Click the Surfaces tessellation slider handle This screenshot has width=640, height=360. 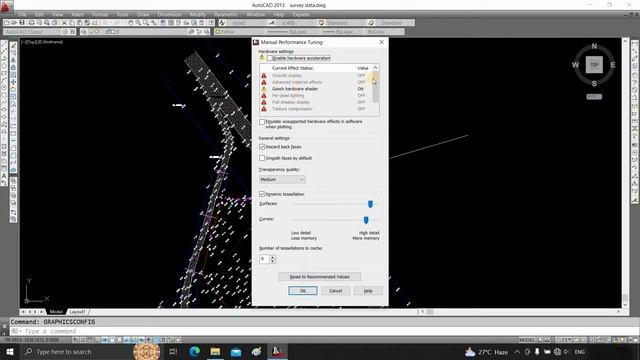pyautogui.click(x=370, y=204)
